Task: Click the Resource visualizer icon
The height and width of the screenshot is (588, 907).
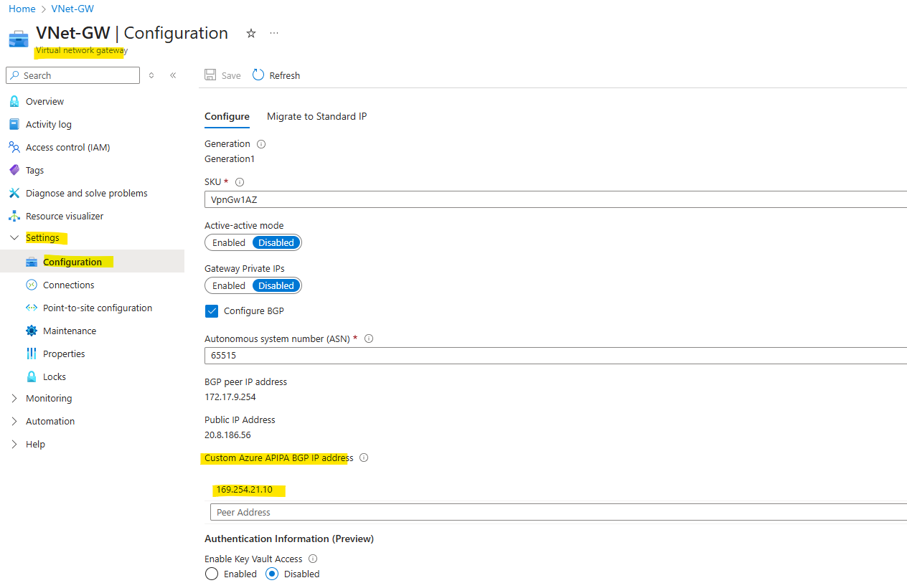Action: (14, 216)
